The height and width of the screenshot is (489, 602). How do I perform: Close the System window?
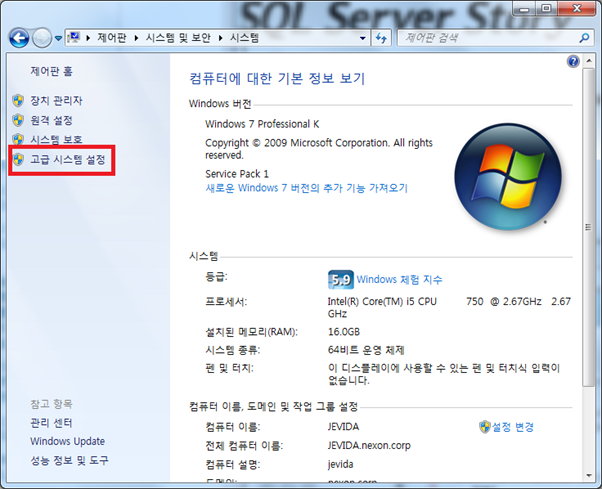click(577, 9)
